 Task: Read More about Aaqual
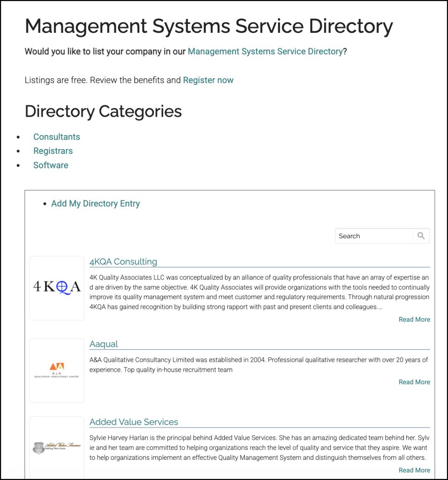pos(414,382)
